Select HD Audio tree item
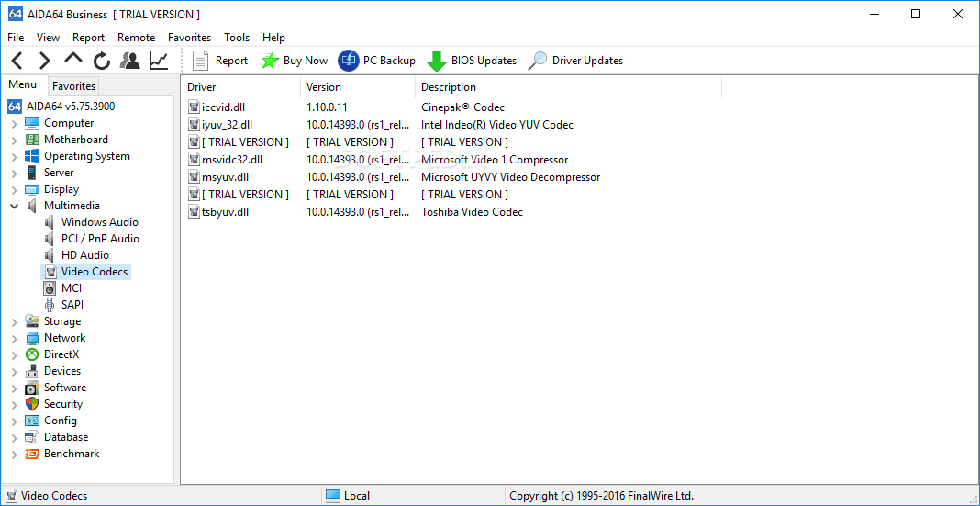 85,255
